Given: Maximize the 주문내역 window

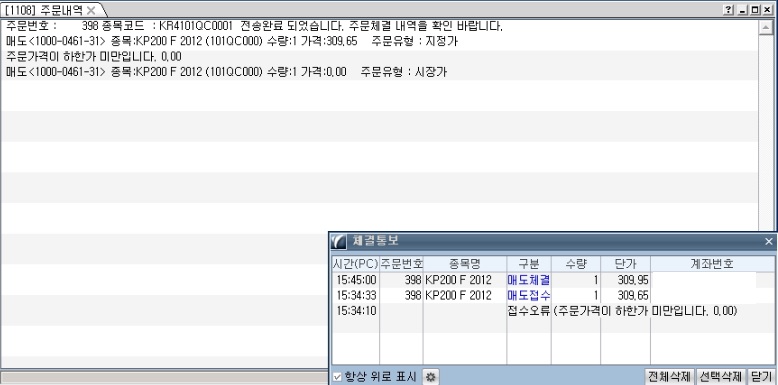Looking at the screenshot, I should pos(755,10).
